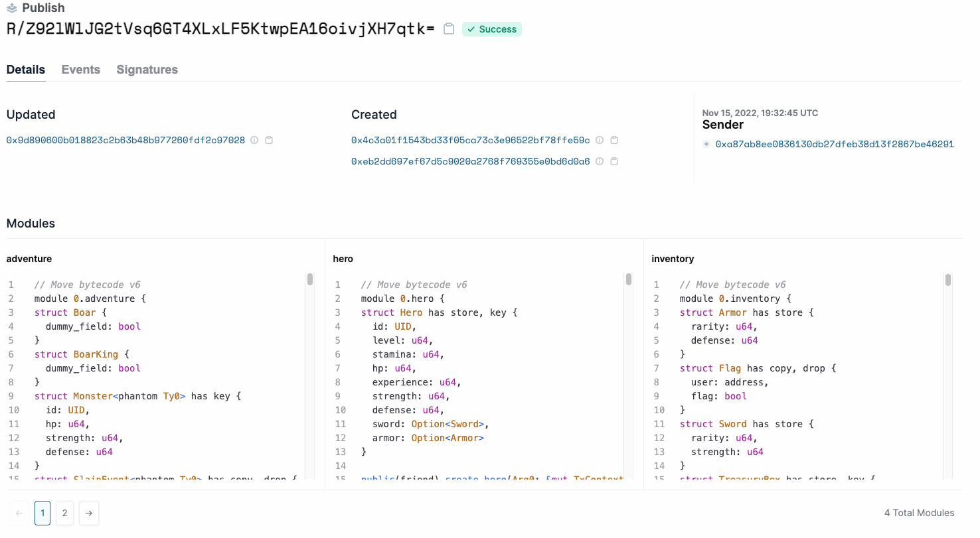Open Created object link 0xeb2dd697ef67

click(470, 161)
